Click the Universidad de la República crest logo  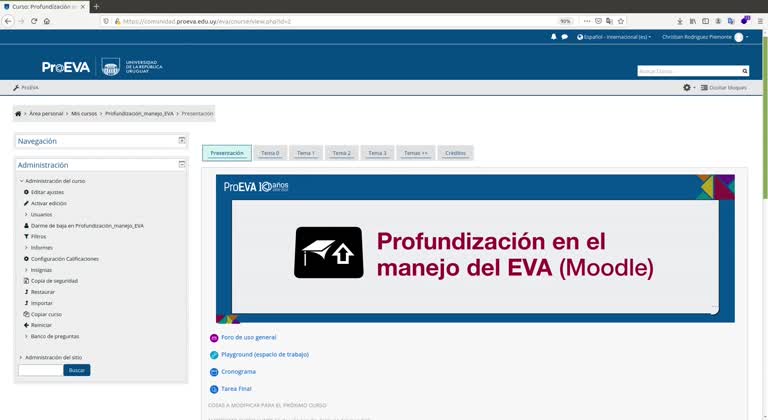coord(111,67)
